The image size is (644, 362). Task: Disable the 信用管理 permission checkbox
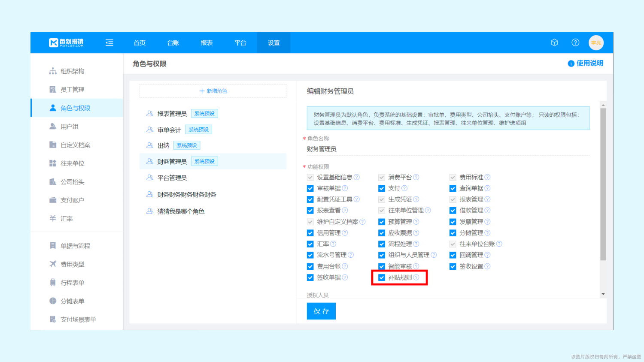pyautogui.click(x=310, y=233)
